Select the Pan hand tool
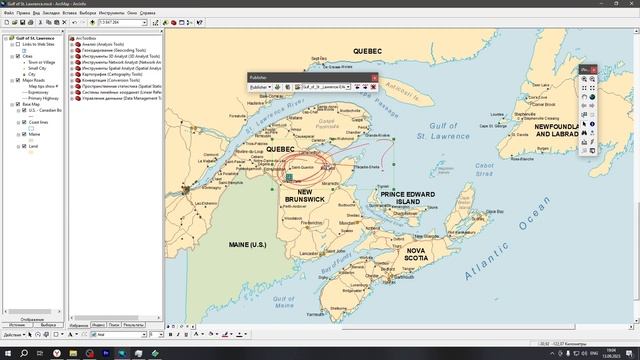Viewport: 640px width, 360px height. click(584, 97)
